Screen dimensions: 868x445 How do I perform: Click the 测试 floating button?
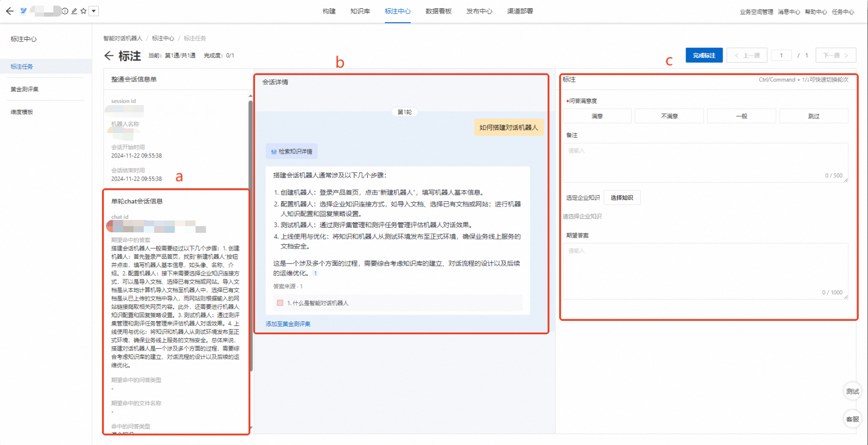pyautogui.click(x=852, y=392)
